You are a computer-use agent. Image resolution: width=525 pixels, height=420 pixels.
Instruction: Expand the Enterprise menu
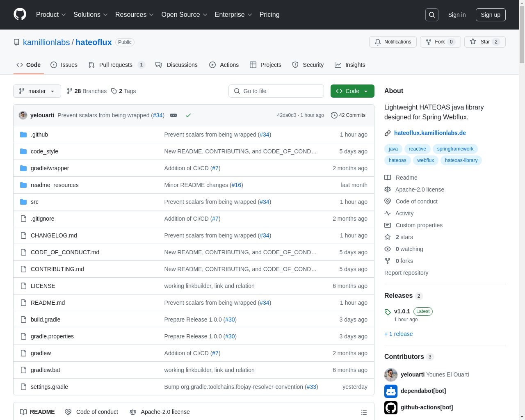[x=233, y=15]
